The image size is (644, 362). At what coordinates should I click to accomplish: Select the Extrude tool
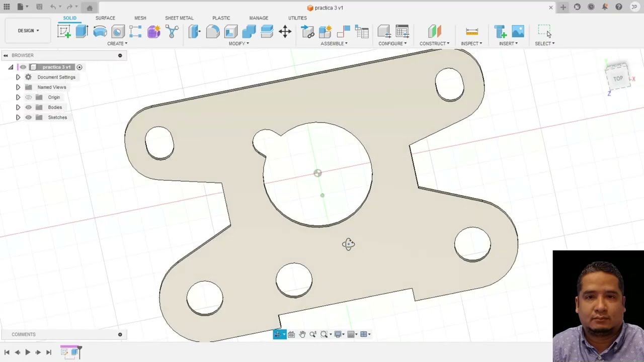(82, 32)
